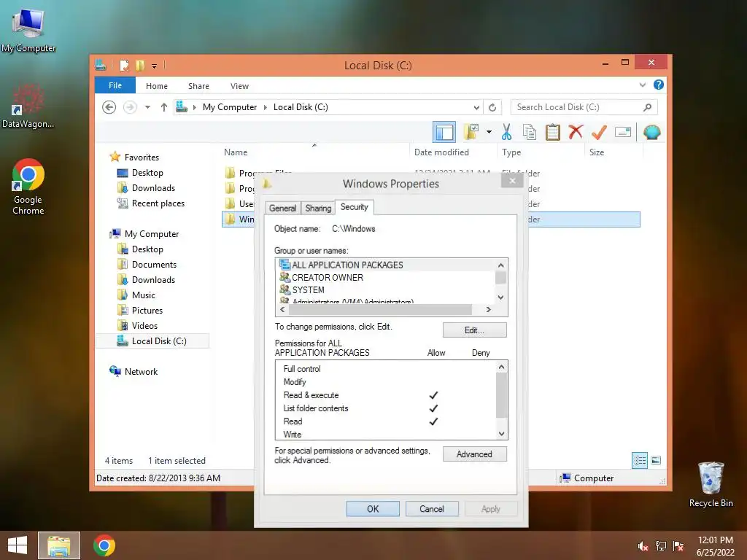747x560 pixels.
Task: Click the Edit... permissions button
Action: pos(474,330)
